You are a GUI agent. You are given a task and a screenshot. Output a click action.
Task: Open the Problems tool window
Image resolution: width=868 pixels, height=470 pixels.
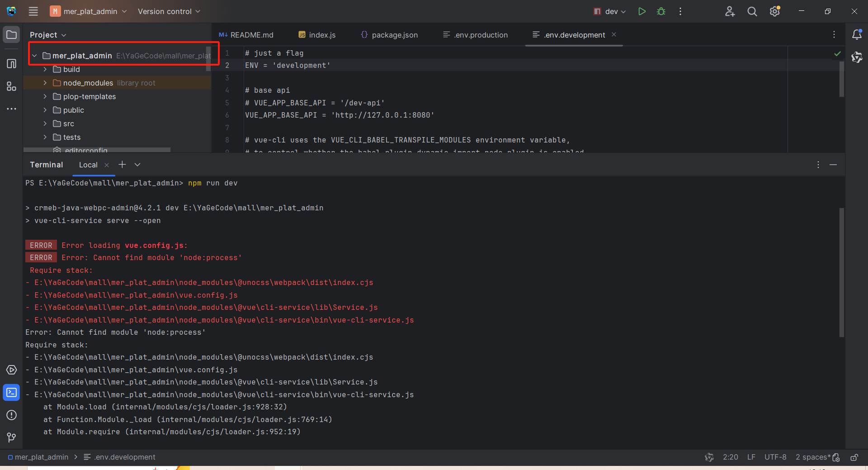point(12,415)
